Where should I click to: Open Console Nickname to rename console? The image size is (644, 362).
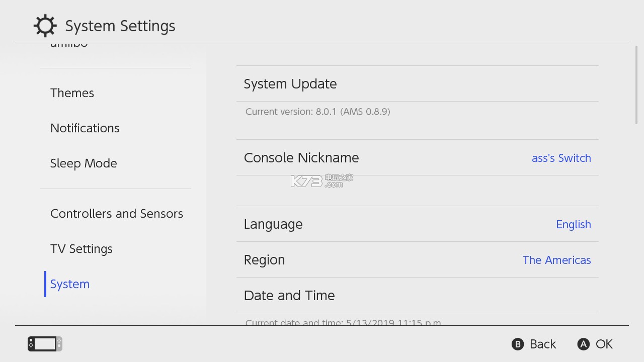tap(301, 158)
